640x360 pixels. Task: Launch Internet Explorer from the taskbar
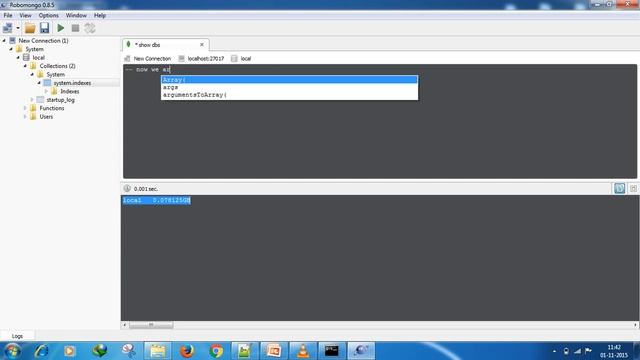(41, 351)
